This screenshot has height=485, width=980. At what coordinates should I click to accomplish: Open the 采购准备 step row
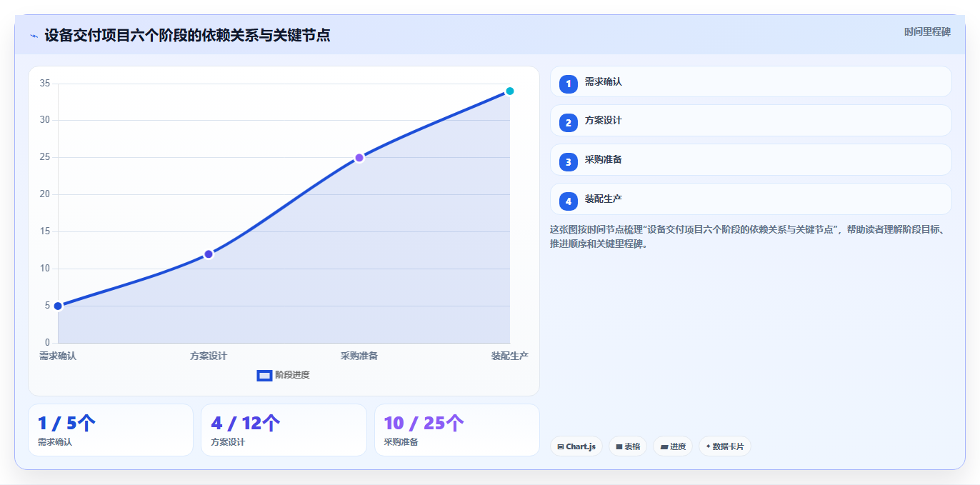click(x=751, y=160)
